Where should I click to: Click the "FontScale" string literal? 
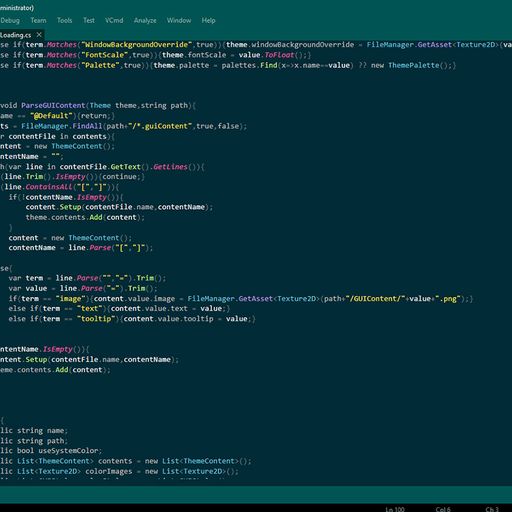pyautogui.click(x=105, y=55)
